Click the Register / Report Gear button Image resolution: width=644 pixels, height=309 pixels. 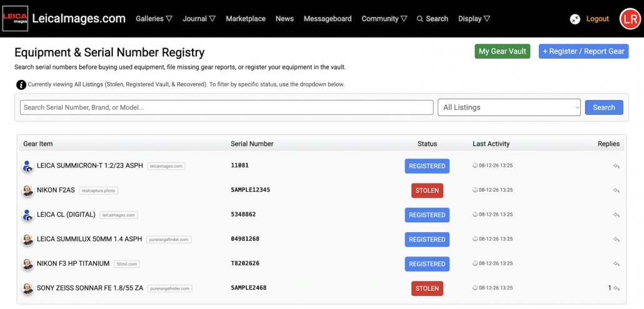coord(583,51)
